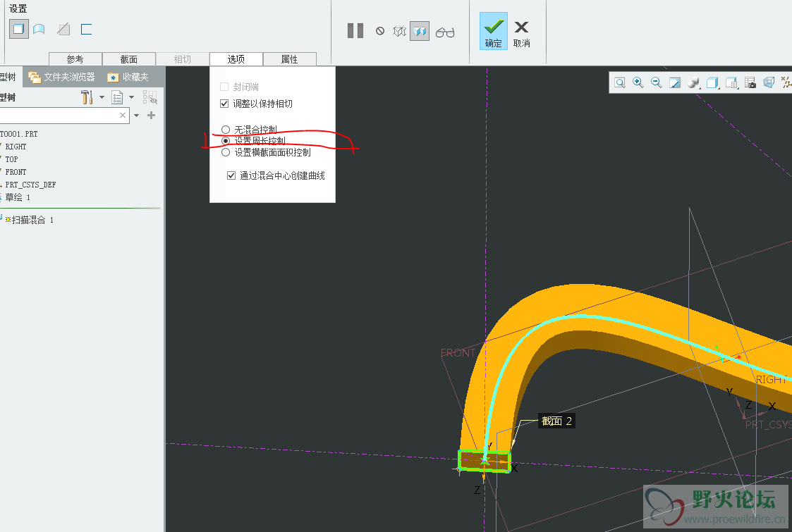
Task: Open the 属性 tab
Action: click(x=289, y=59)
